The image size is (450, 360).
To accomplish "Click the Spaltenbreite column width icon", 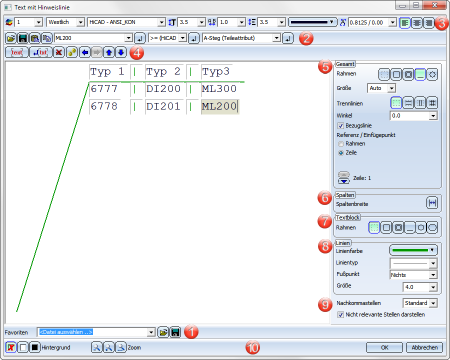I will [432, 203].
